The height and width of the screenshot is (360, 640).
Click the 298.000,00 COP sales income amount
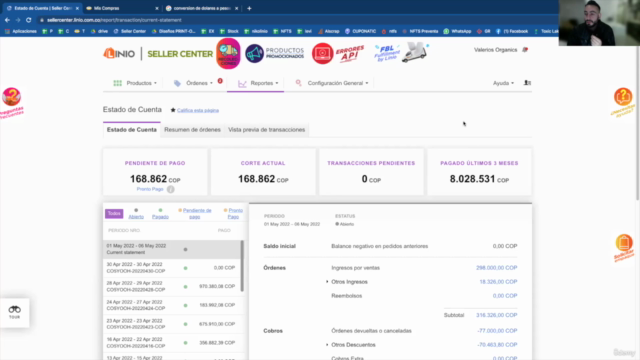(496, 268)
